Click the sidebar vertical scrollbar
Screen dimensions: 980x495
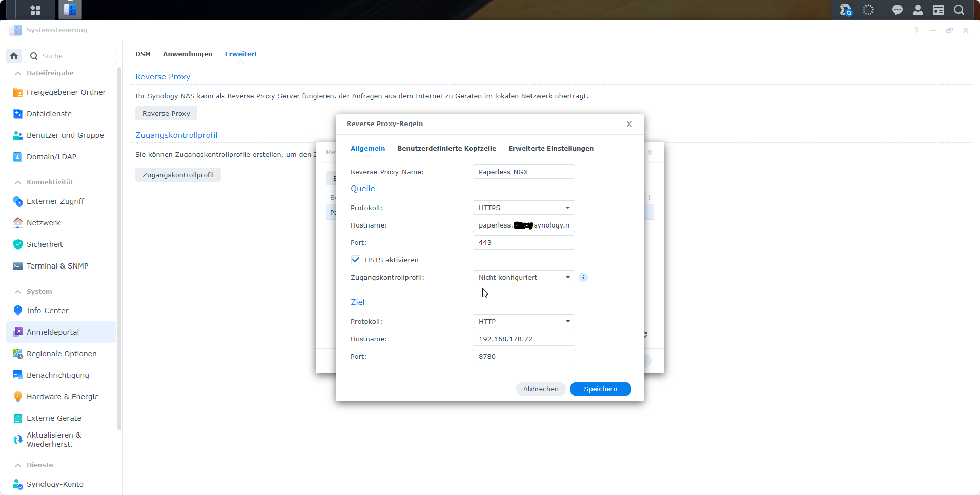pos(119,249)
